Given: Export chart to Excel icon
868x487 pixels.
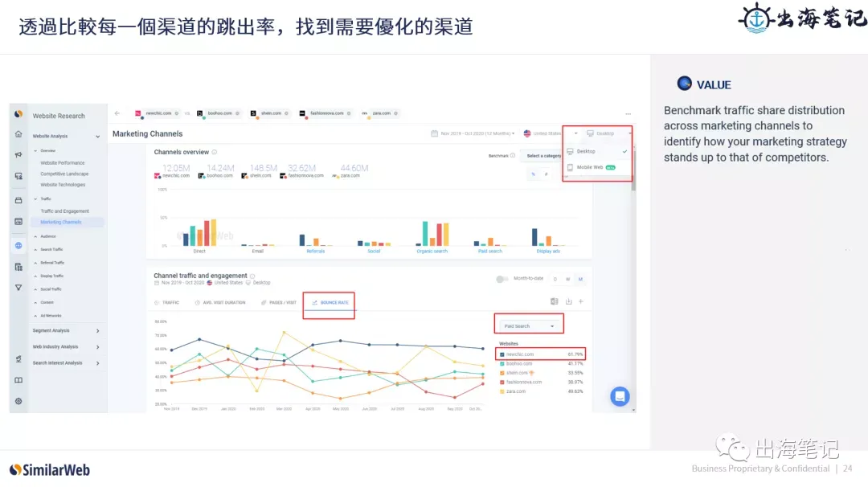Looking at the screenshot, I should [554, 301].
